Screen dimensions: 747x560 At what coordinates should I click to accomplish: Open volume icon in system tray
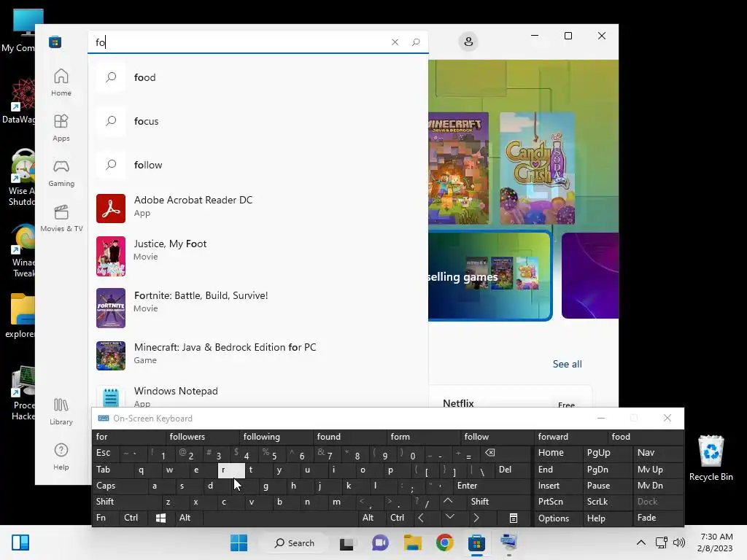coord(679,542)
